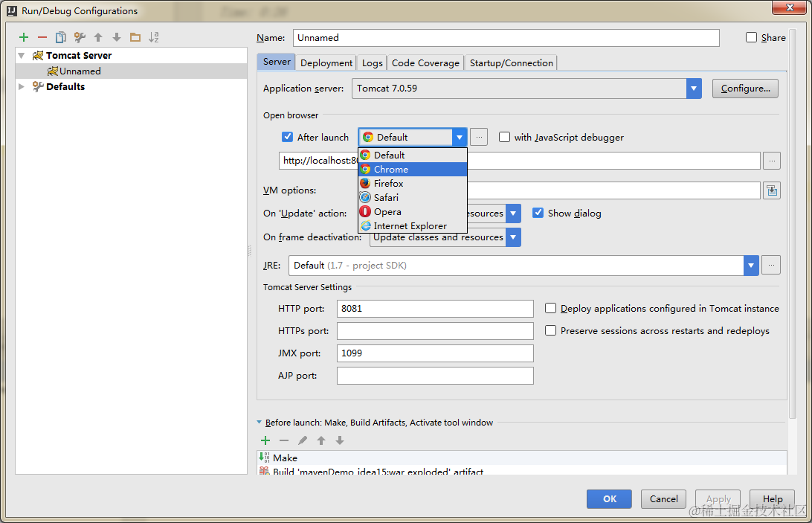Screen dimensions: 812x523
Task: Expand the Defaults tree node
Action: [x=22, y=86]
